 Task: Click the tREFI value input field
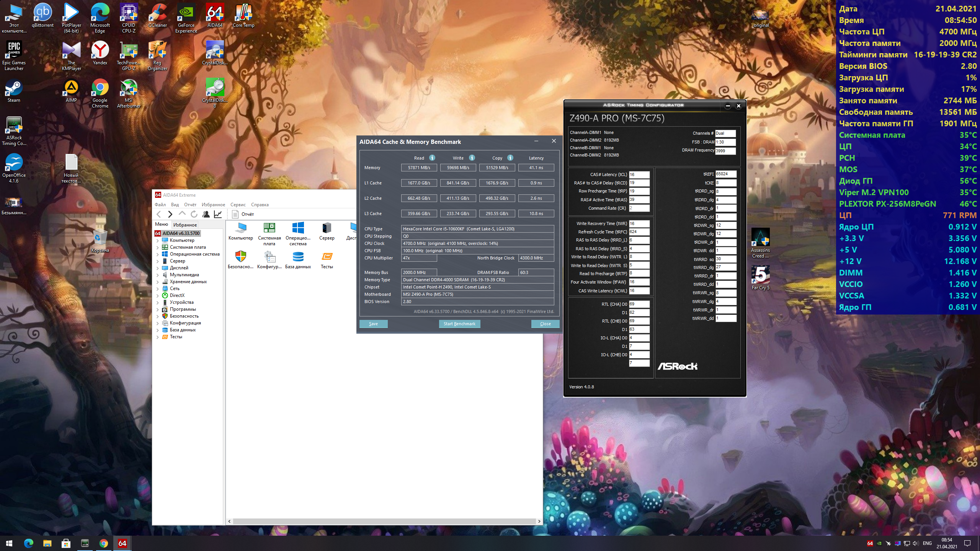[725, 174]
